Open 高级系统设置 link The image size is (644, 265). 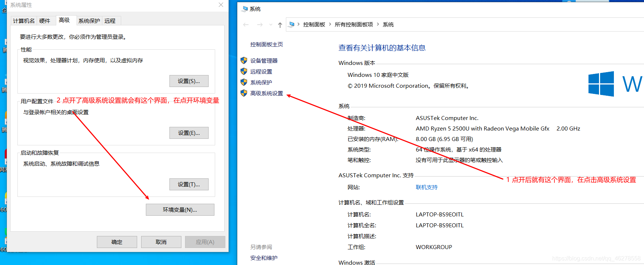point(267,94)
